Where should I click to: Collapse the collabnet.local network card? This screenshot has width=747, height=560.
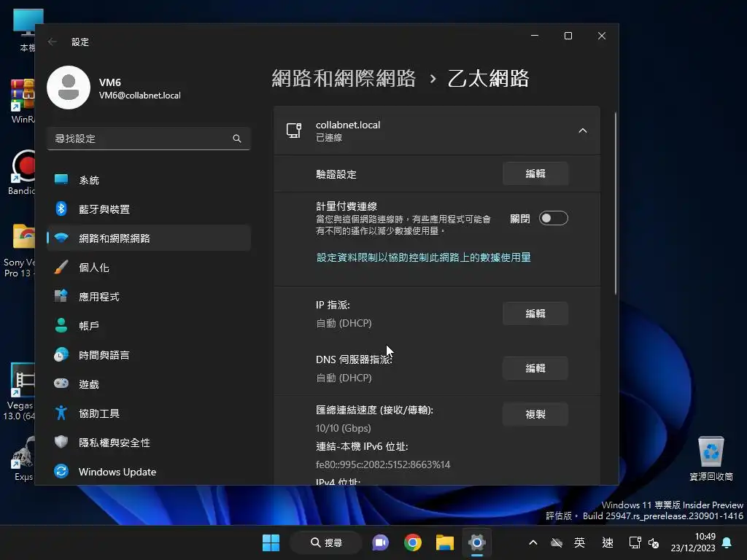point(583,131)
